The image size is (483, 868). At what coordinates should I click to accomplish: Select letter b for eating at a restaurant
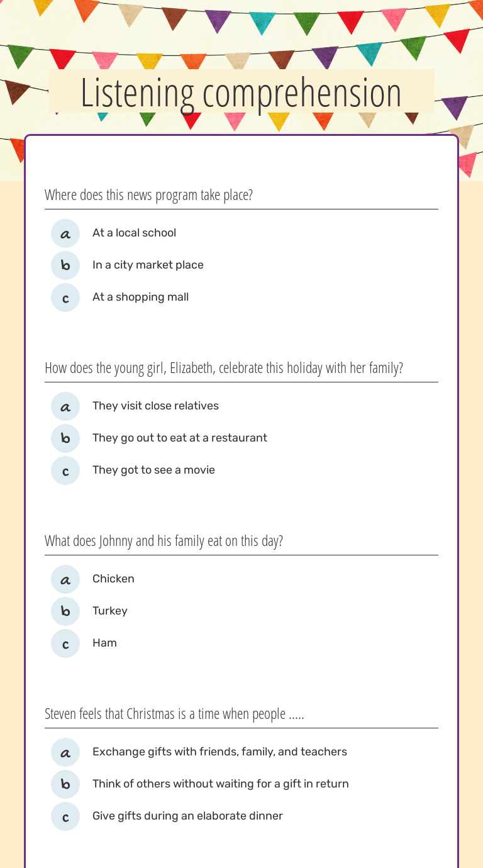[65, 438]
